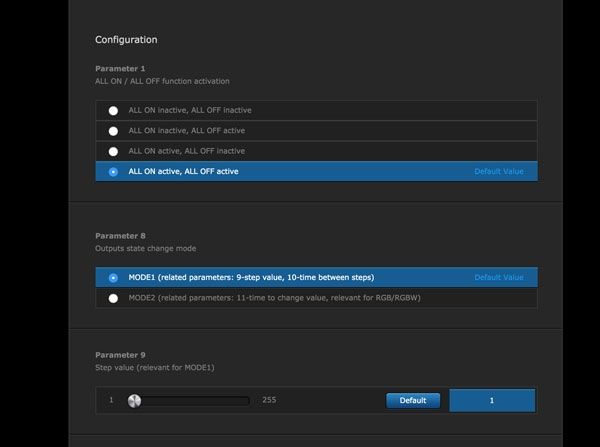This screenshot has width=600, height=447.
Task: Click the Parameter 1 label
Action: point(120,69)
